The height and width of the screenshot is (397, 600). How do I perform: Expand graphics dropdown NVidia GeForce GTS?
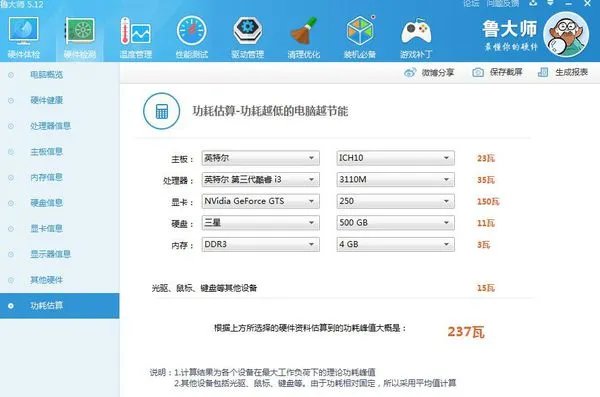261,201
